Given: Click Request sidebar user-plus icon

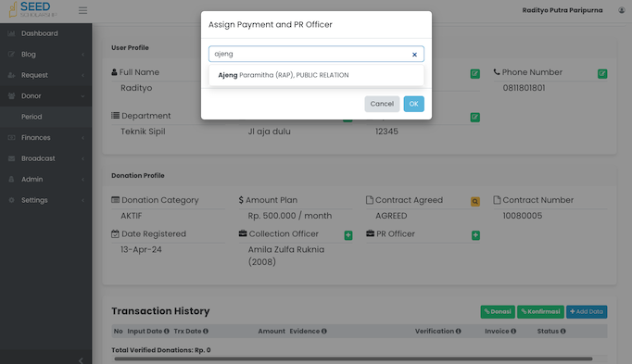Looking at the screenshot, I should click(11, 75).
